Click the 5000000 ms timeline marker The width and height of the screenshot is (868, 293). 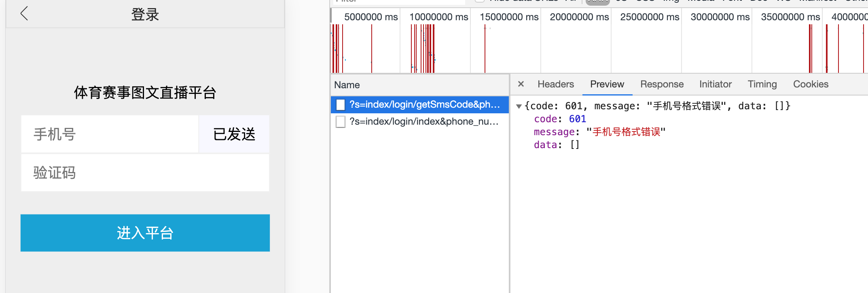pyautogui.click(x=371, y=17)
